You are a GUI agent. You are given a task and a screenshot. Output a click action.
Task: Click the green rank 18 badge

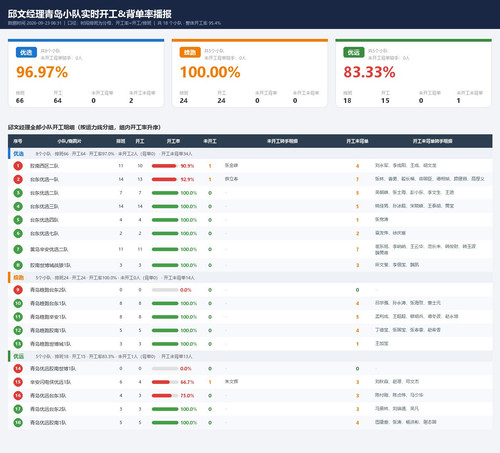18,422
